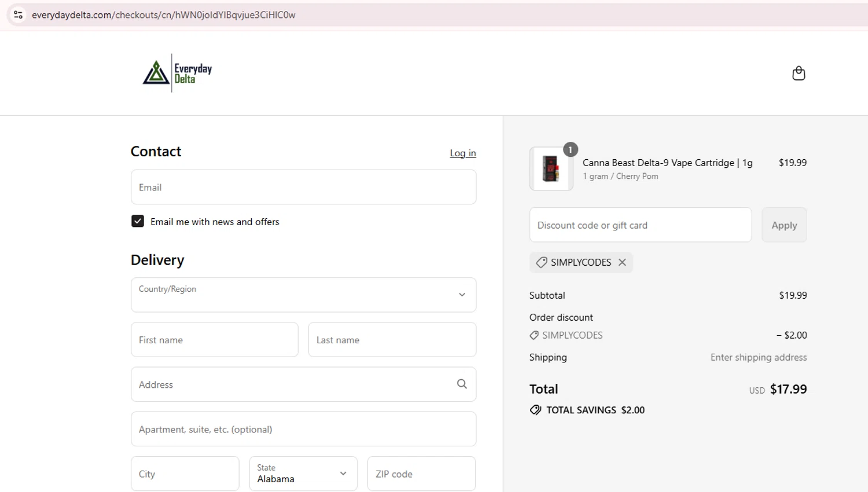This screenshot has height=492, width=868.
Task: Click the 1 gram / Cherry Pom variant text
Action: point(620,176)
